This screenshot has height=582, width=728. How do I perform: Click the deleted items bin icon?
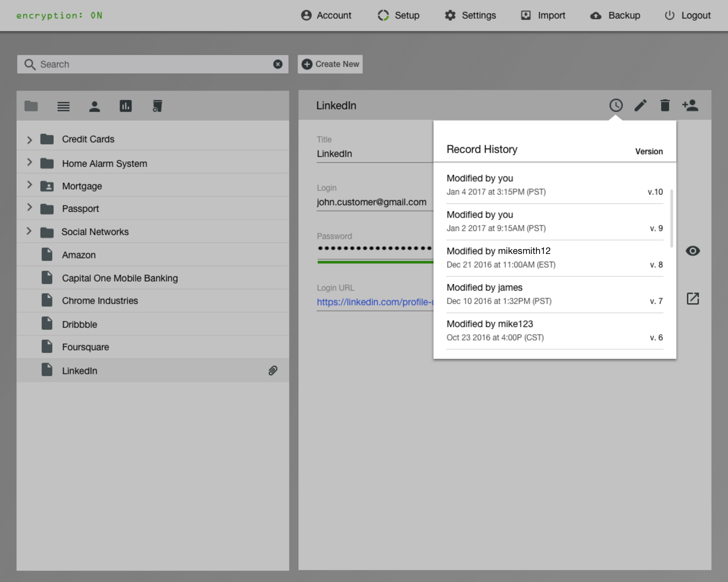(x=157, y=106)
